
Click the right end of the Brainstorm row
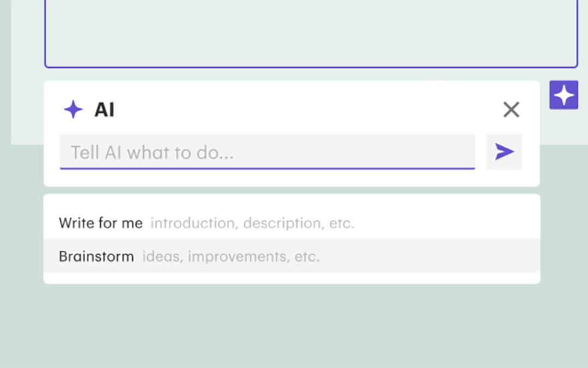517,256
